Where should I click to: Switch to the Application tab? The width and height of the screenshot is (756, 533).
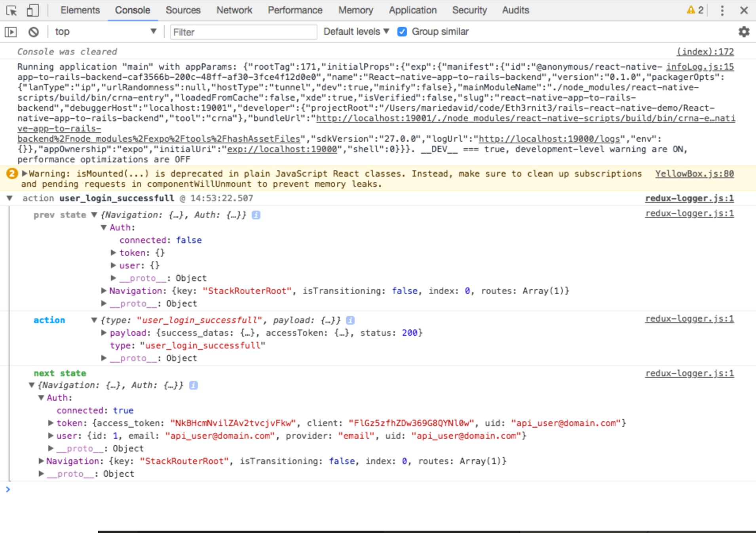click(412, 10)
